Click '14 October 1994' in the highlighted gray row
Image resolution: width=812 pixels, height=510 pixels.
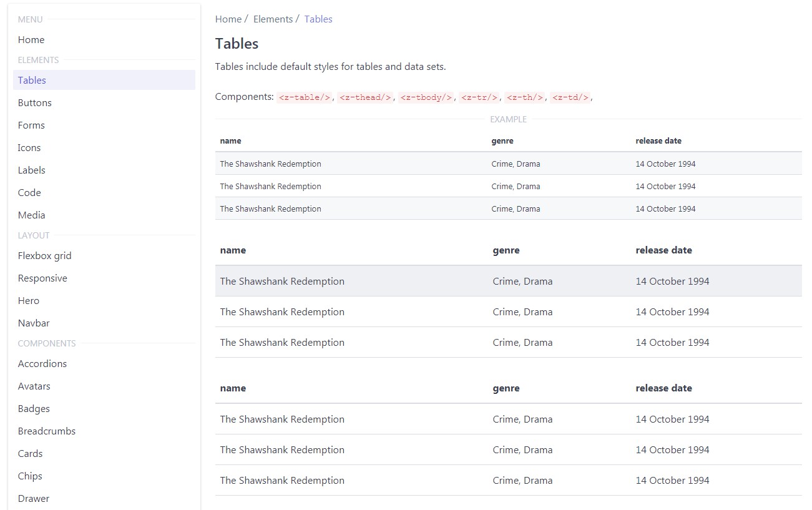point(673,282)
